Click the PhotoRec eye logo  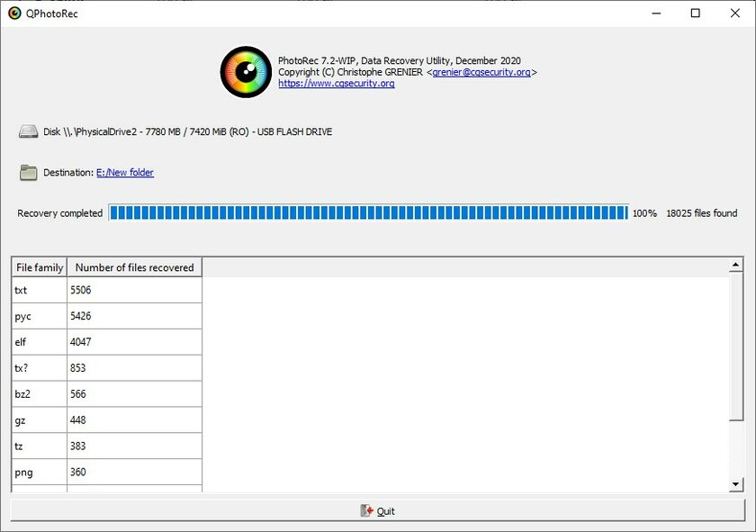(246, 72)
